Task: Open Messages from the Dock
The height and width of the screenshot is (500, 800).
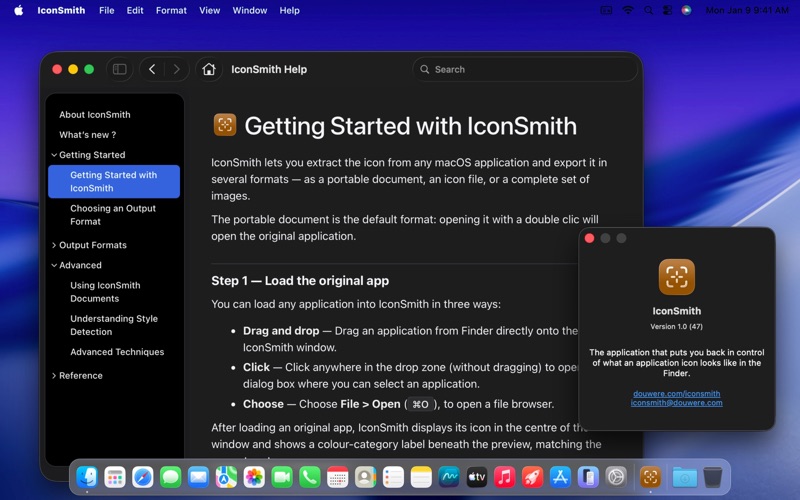Action: tap(170, 477)
